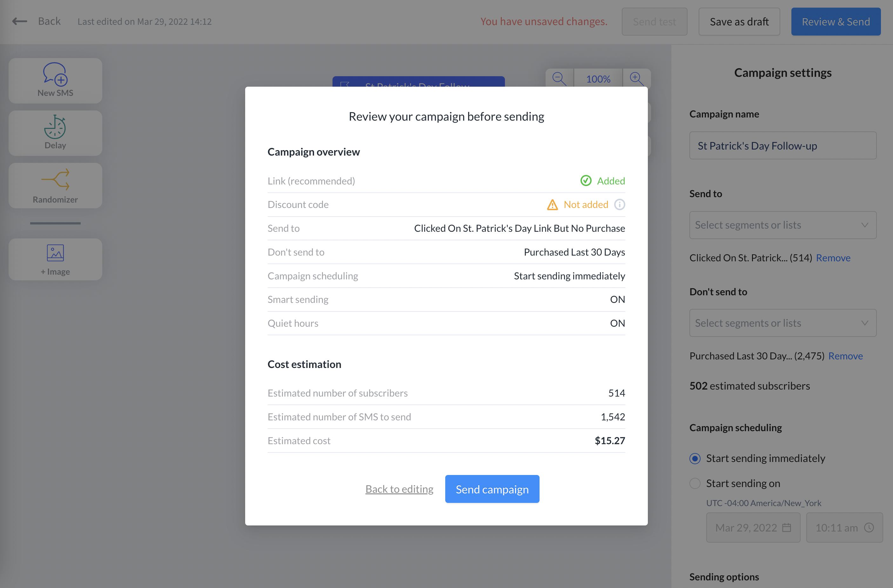
Task: Click 'Purchased Last 30 Days' in overview
Action: [x=574, y=252]
